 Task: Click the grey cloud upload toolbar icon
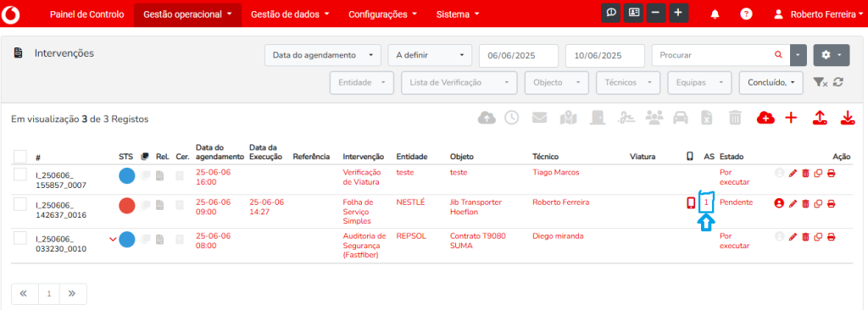(487, 118)
